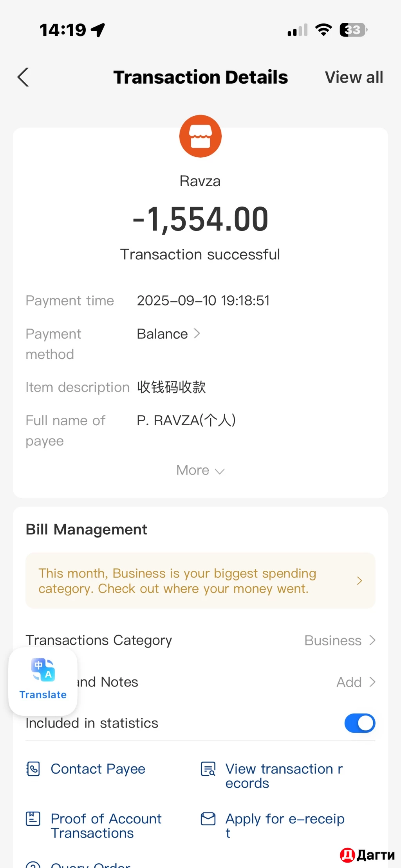Tap the orange Ravza merchant shop icon

pyautogui.click(x=200, y=136)
